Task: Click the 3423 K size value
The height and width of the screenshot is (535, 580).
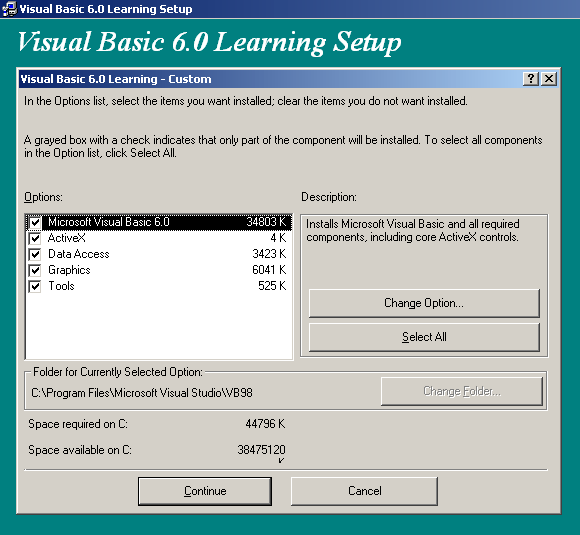Action: (x=269, y=254)
